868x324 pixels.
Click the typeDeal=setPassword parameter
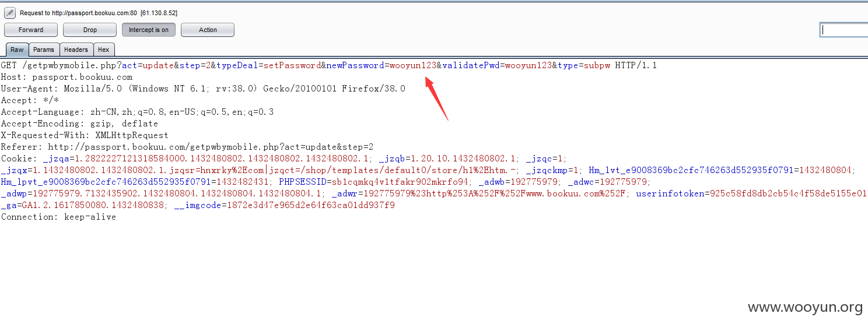click(268, 65)
